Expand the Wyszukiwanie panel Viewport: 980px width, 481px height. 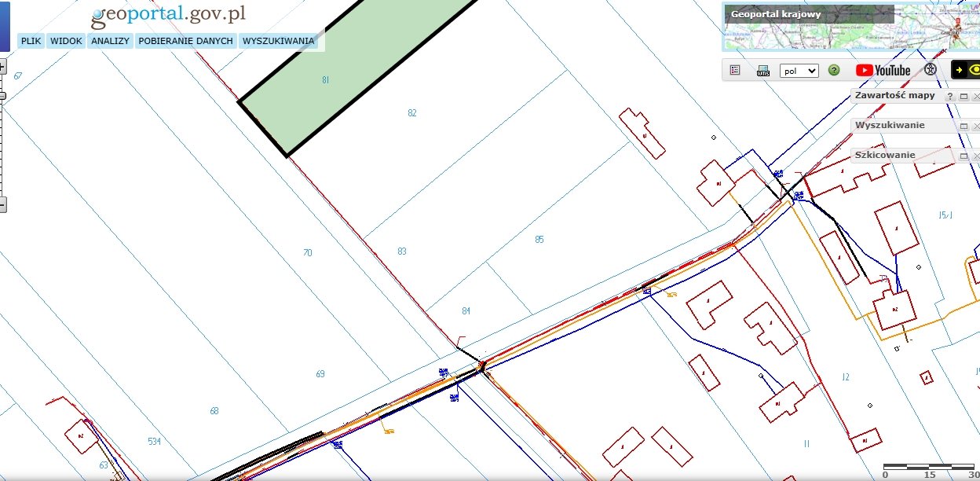[x=964, y=126]
